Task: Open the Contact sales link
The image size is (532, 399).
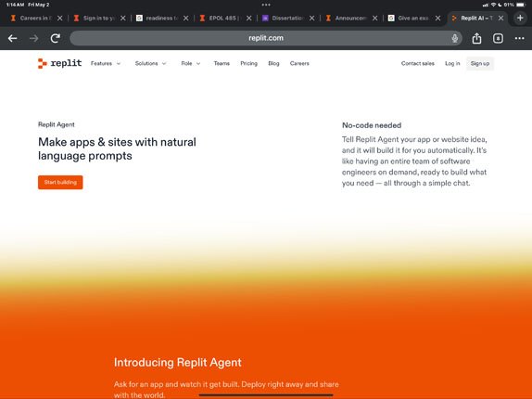Action: click(418, 63)
